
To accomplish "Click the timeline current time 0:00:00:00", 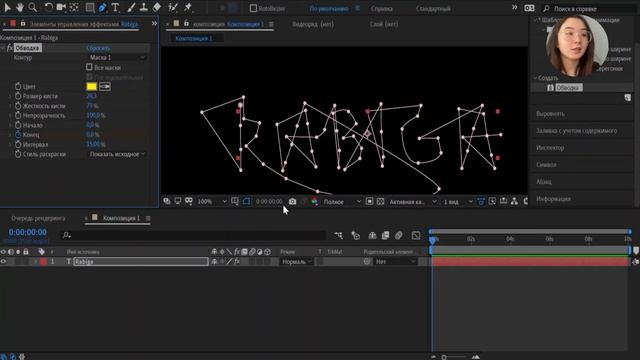I will [28, 232].
